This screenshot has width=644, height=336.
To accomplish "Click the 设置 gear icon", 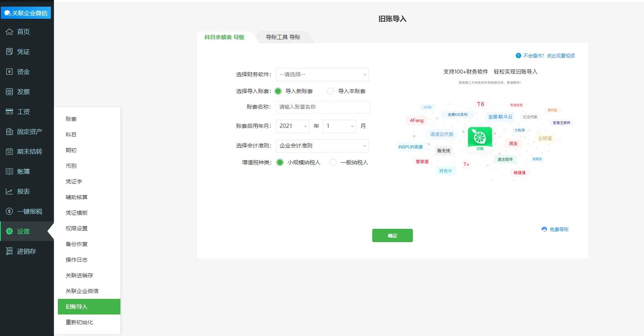I will (x=9, y=231).
